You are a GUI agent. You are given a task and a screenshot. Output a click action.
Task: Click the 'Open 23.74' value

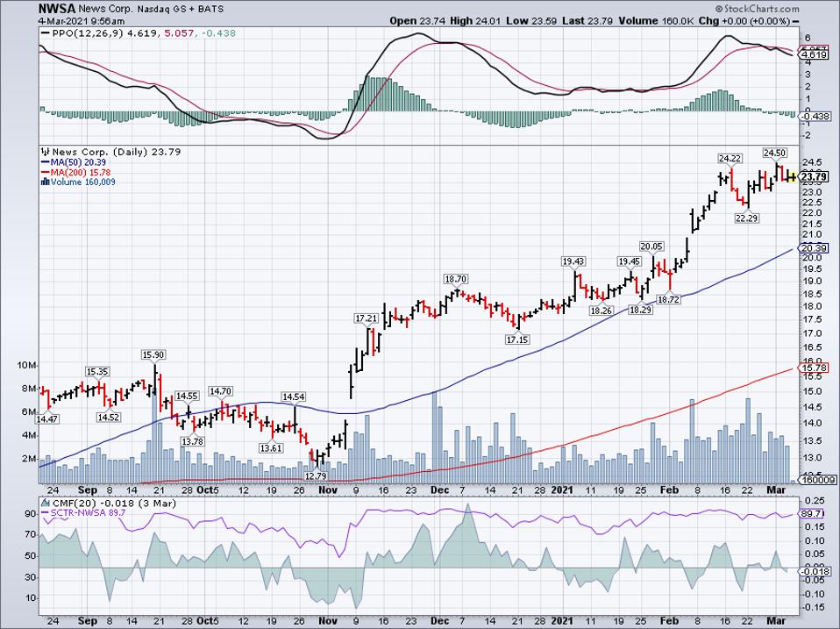(x=418, y=21)
